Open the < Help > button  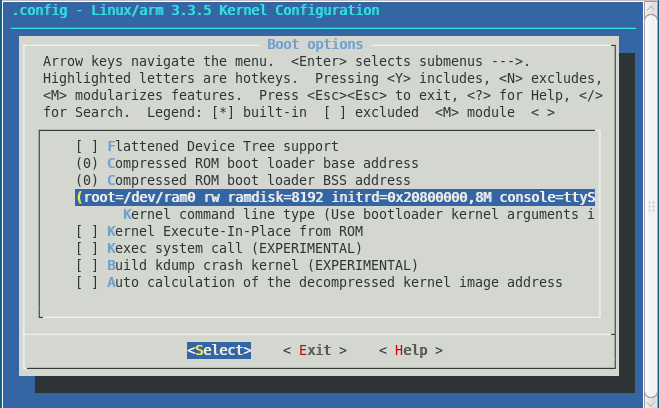[x=411, y=350]
